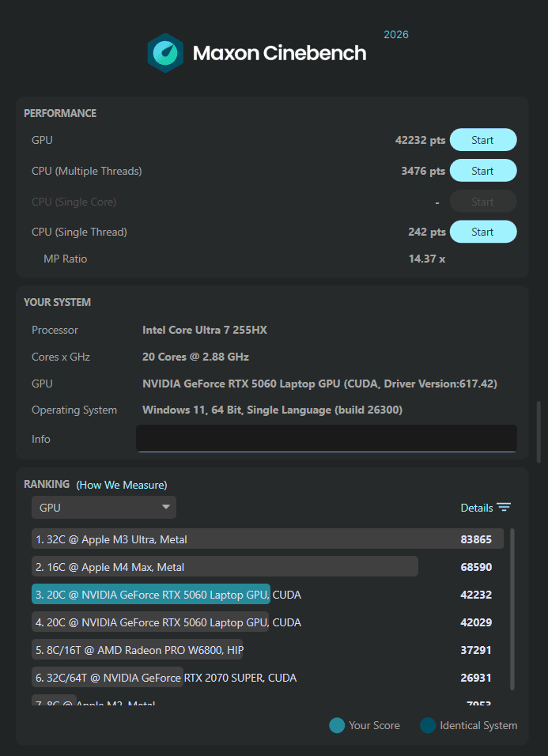Click the Your Score legend color swatch
This screenshot has height=756, width=548.
click(x=337, y=725)
